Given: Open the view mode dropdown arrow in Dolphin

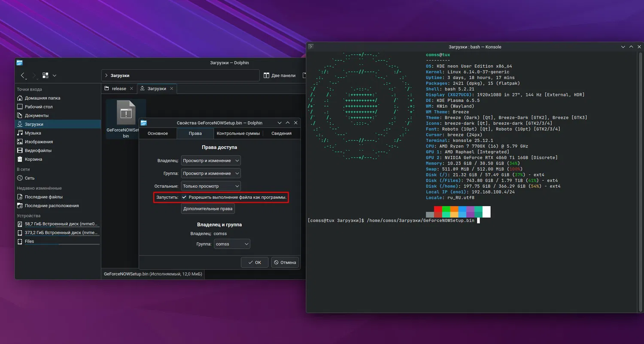Looking at the screenshot, I should 55,76.
